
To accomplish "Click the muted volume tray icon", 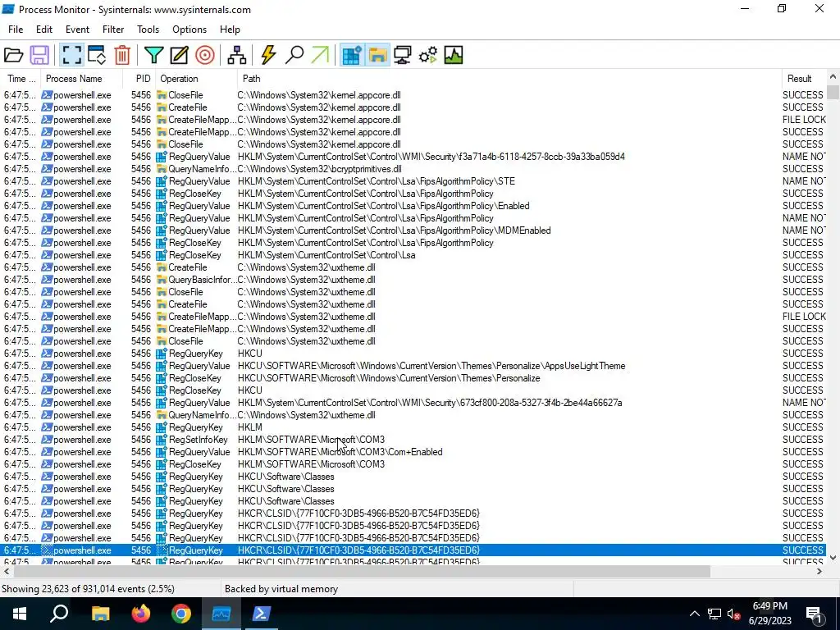I will (x=733, y=614).
